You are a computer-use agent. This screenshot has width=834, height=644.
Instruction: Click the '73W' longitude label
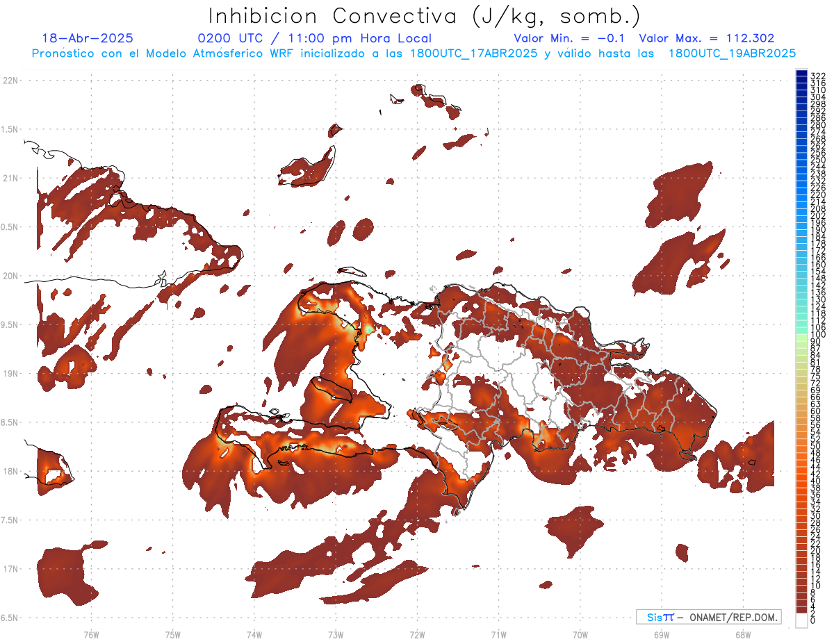point(336,634)
